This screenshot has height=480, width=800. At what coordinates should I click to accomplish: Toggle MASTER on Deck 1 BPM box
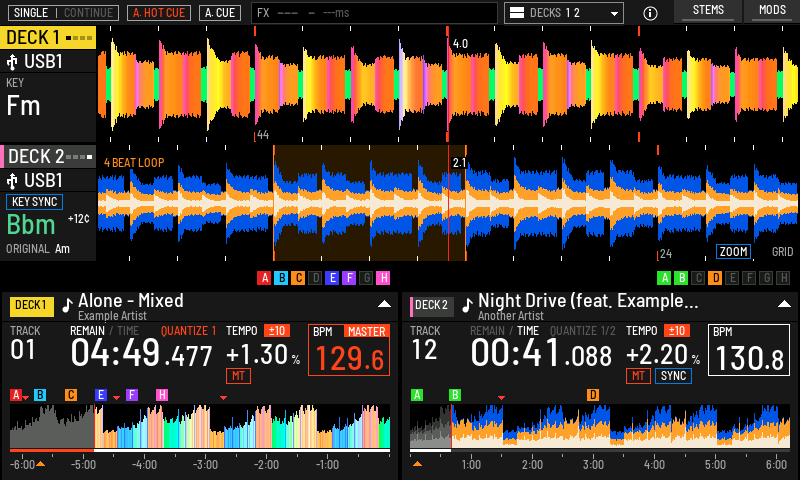pyautogui.click(x=367, y=332)
